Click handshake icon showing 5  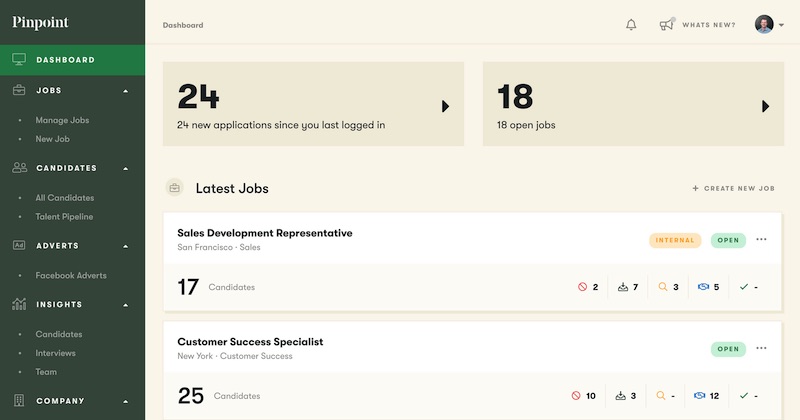pos(704,287)
